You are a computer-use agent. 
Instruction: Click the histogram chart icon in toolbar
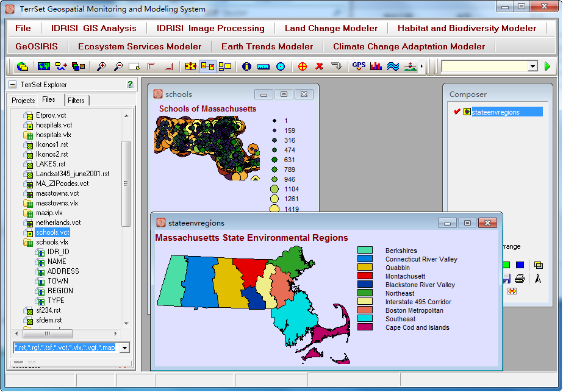tap(376, 66)
